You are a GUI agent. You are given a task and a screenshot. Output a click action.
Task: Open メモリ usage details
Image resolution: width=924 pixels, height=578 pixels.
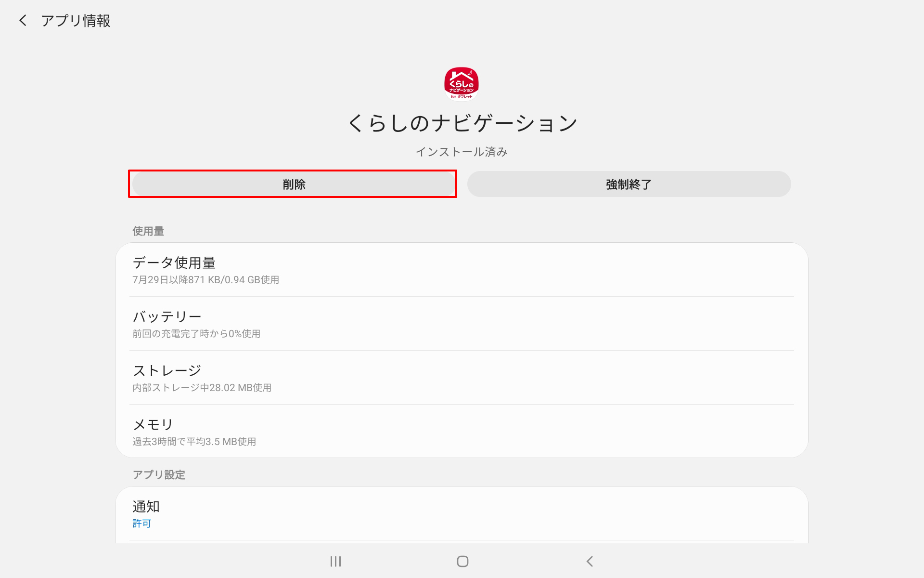(462, 432)
